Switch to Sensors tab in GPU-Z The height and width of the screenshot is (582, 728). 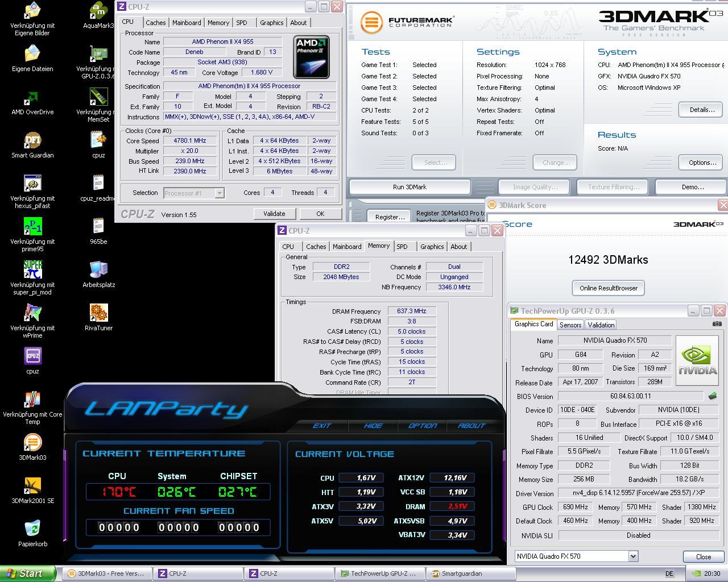coord(570,325)
